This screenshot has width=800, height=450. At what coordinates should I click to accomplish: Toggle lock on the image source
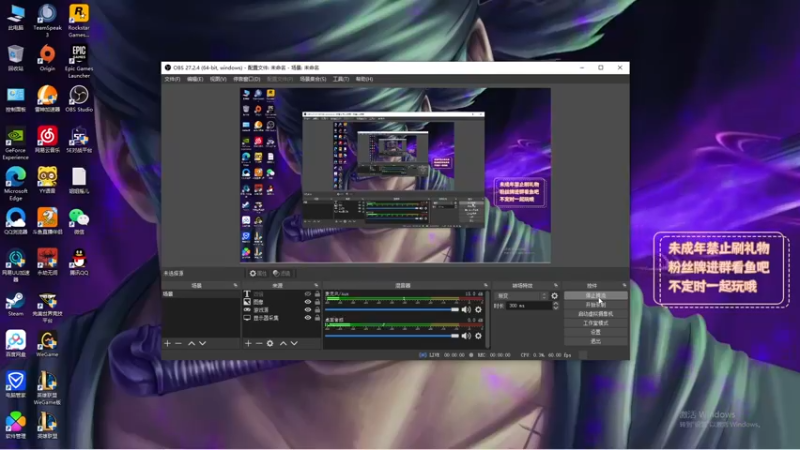tap(317, 302)
